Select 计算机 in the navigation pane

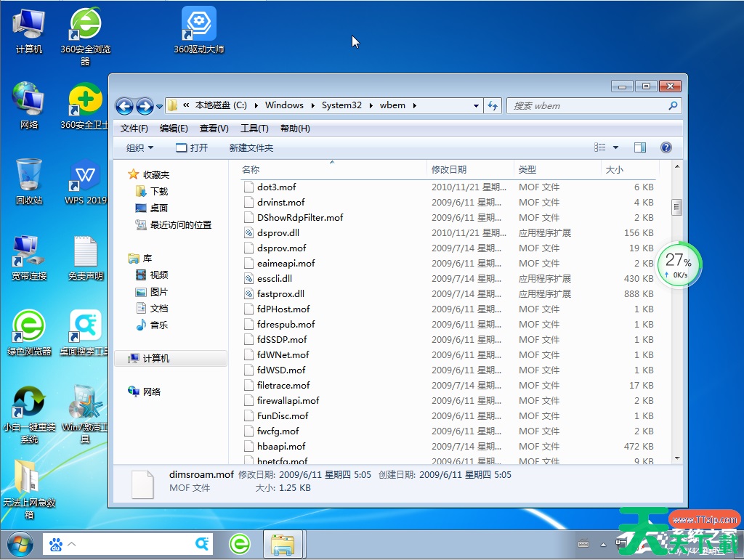click(x=155, y=359)
